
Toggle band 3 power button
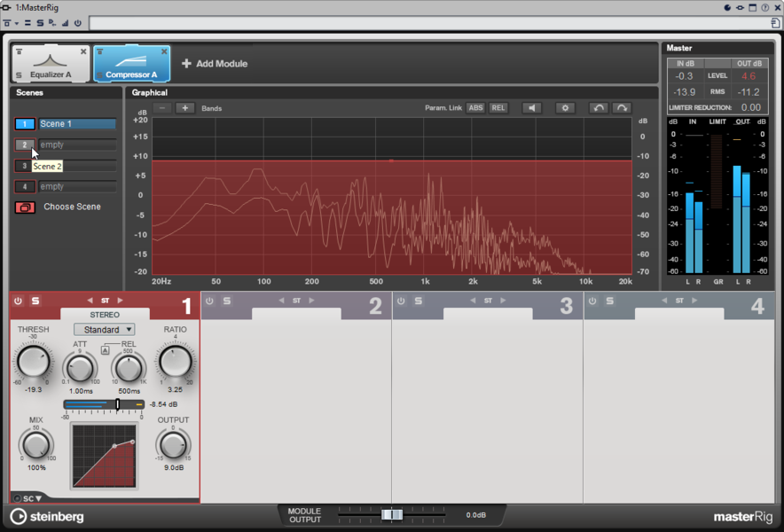pos(401,301)
